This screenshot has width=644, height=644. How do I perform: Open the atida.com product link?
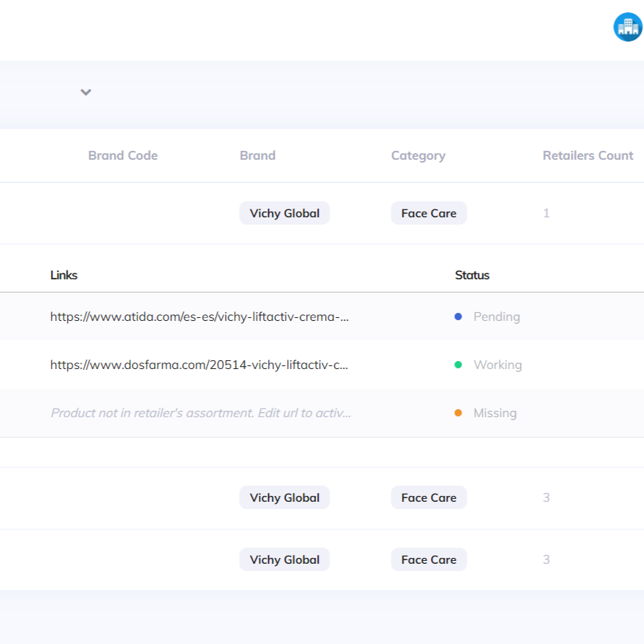coord(200,317)
